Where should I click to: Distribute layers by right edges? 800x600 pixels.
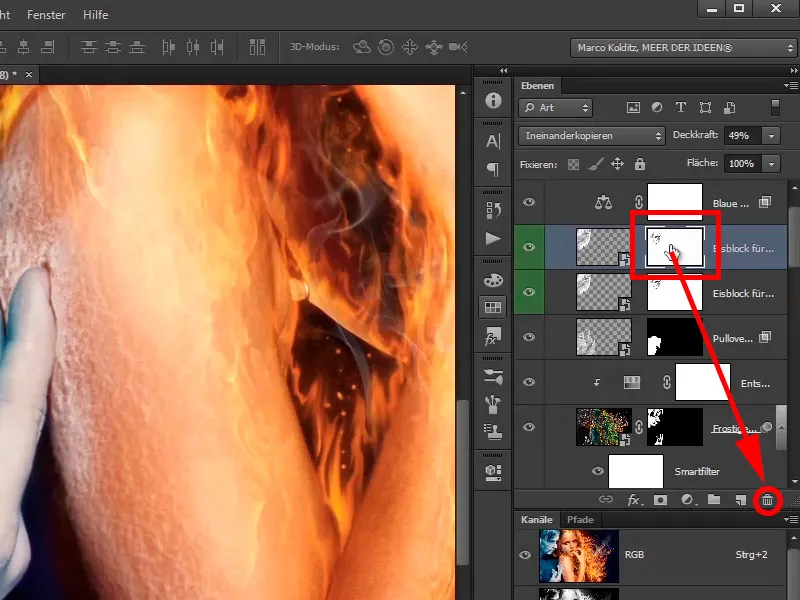click(x=217, y=47)
